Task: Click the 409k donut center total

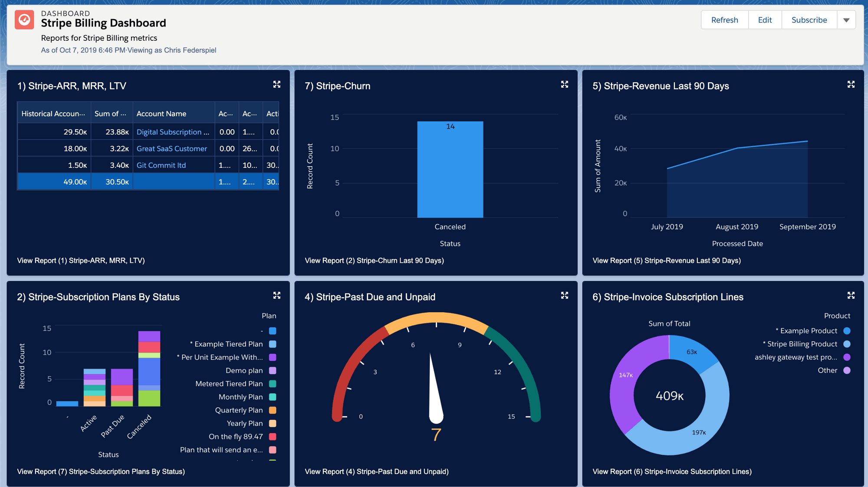Action: pyautogui.click(x=670, y=395)
